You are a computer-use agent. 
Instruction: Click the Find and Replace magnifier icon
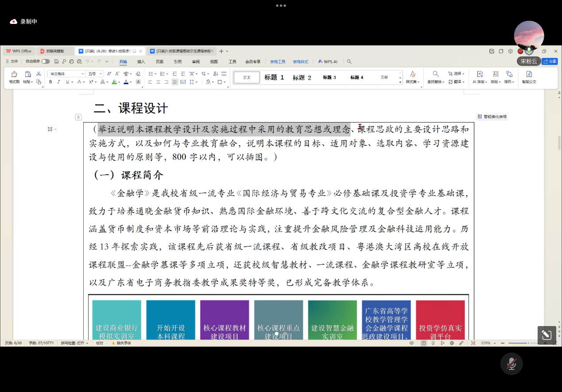pyautogui.click(x=436, y=74)
